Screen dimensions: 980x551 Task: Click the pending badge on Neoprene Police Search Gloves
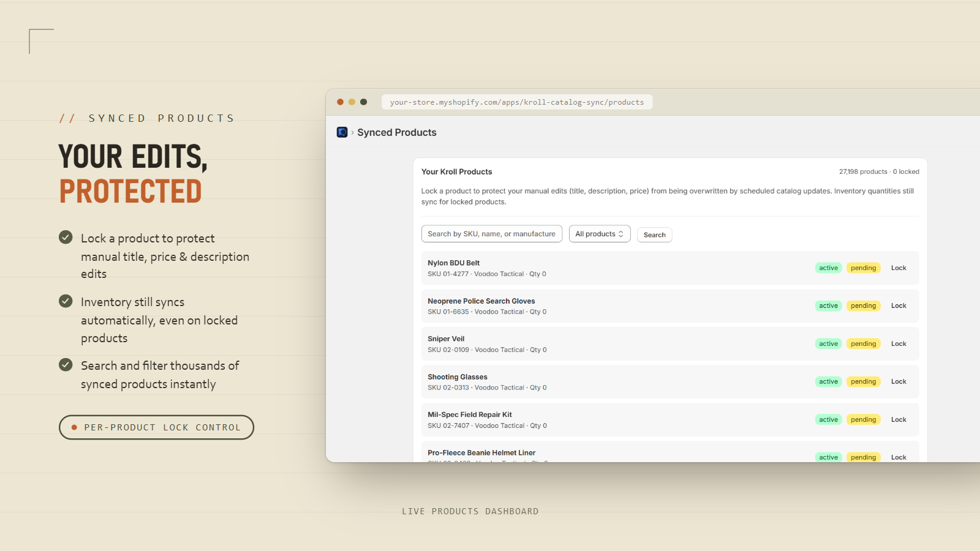pyautogui.click(x=864, y=306)
